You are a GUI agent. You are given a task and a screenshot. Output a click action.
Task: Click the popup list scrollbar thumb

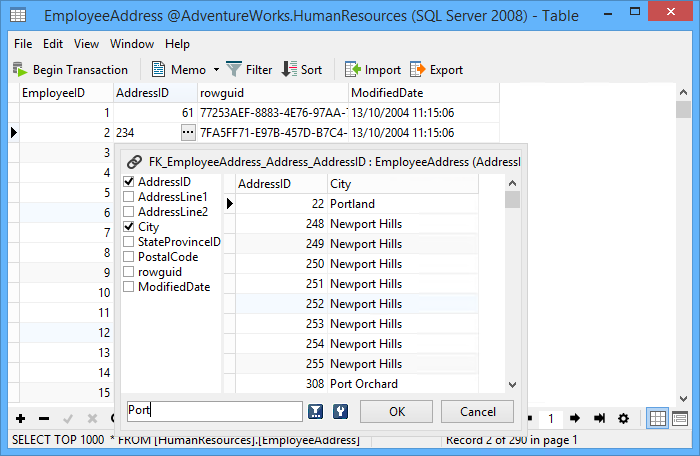click(512, 199)
